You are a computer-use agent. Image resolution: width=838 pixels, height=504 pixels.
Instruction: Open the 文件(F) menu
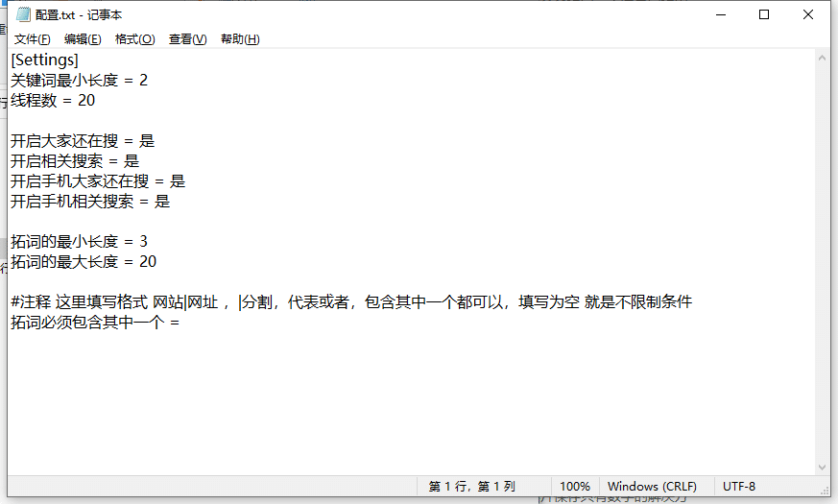[x=32, y=39]
